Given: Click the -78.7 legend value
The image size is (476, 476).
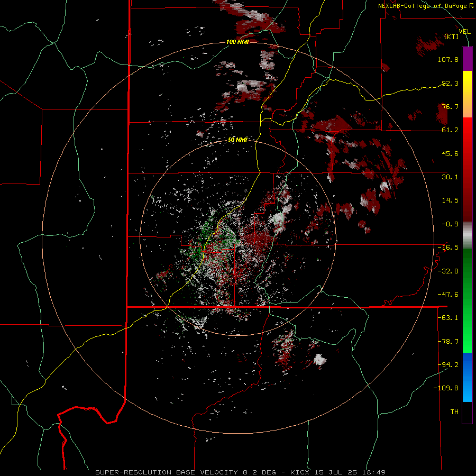Looking at the screenshot, I should 448,342.
